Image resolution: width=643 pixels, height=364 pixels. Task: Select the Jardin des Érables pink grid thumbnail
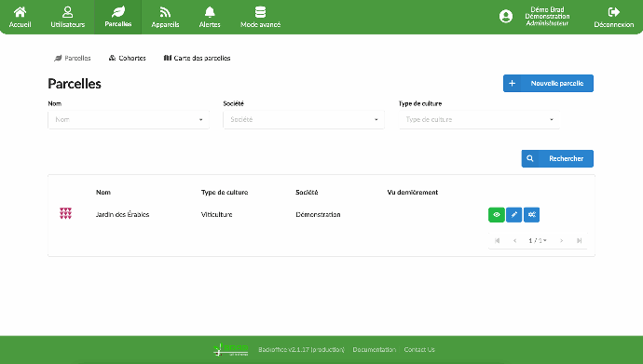coord(65,213)
